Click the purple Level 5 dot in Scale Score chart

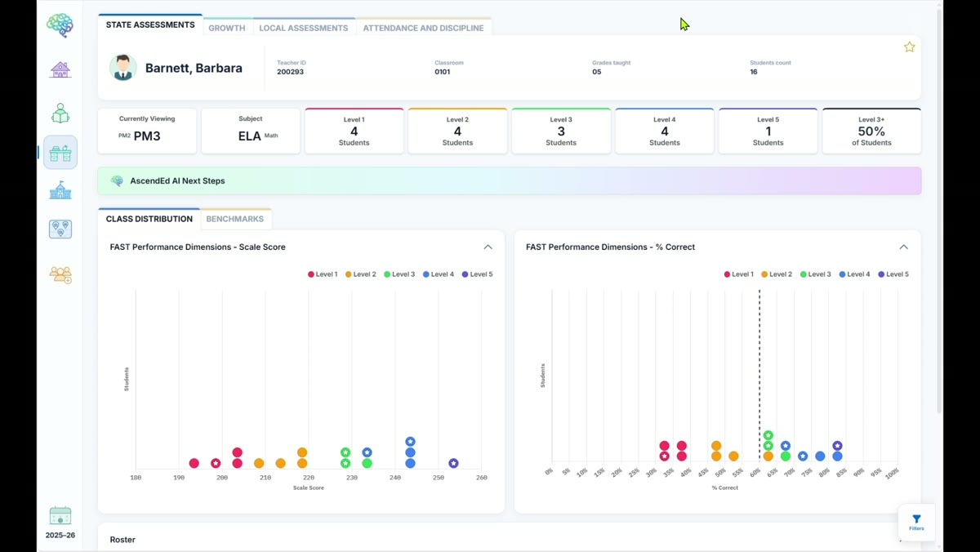click(453, 463)
